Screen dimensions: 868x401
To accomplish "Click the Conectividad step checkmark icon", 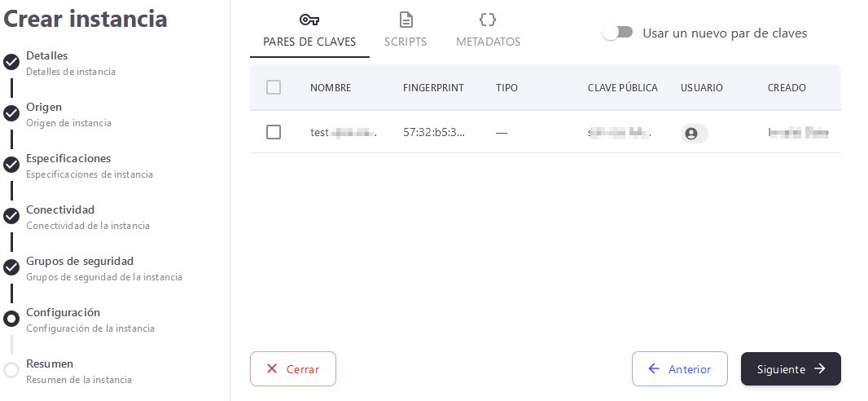I will point(11,216).
